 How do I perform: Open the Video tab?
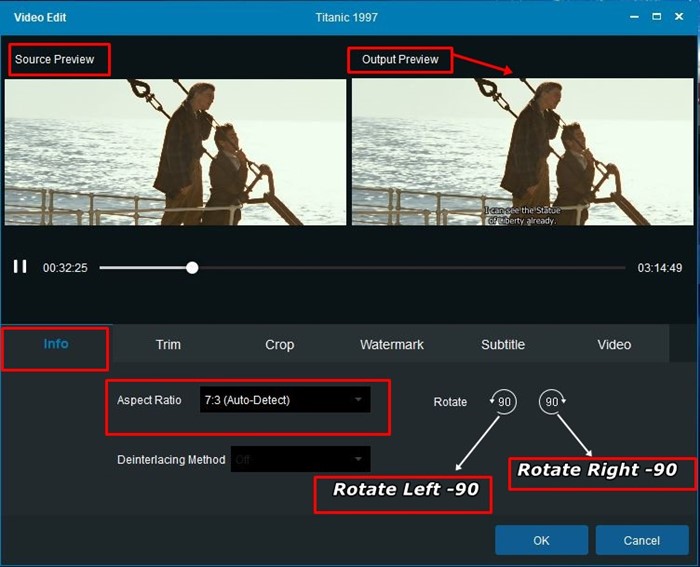614,345
